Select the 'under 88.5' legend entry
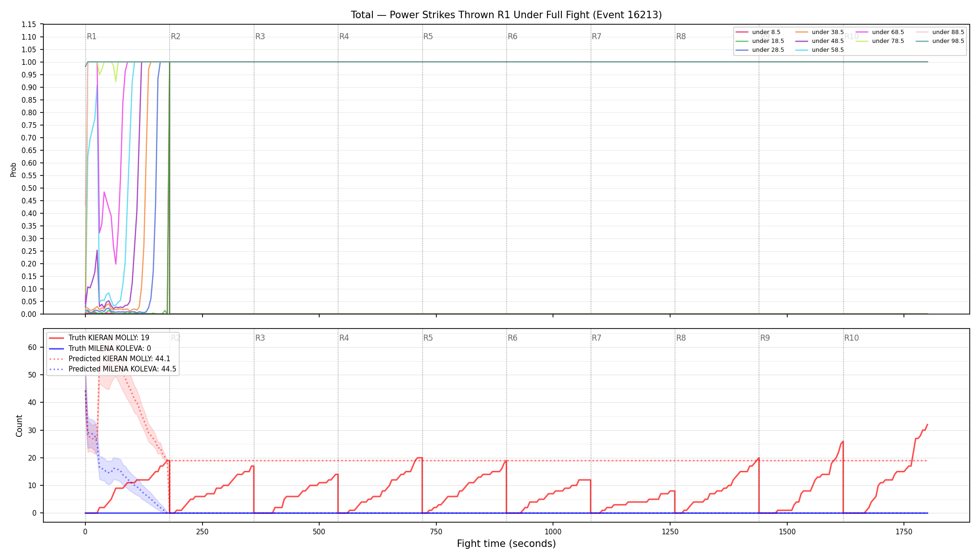Screen dimensions: 980x560 click(940, 32)
